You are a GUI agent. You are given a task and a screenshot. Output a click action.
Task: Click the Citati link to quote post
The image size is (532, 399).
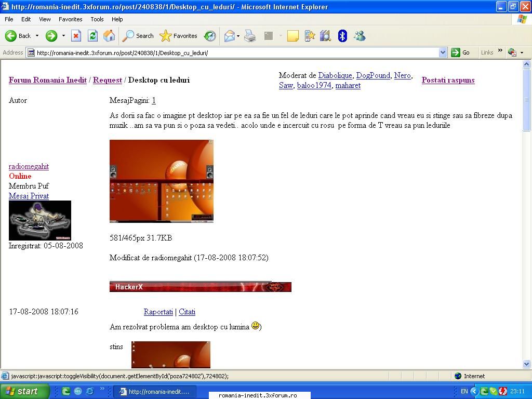[187, 312]
